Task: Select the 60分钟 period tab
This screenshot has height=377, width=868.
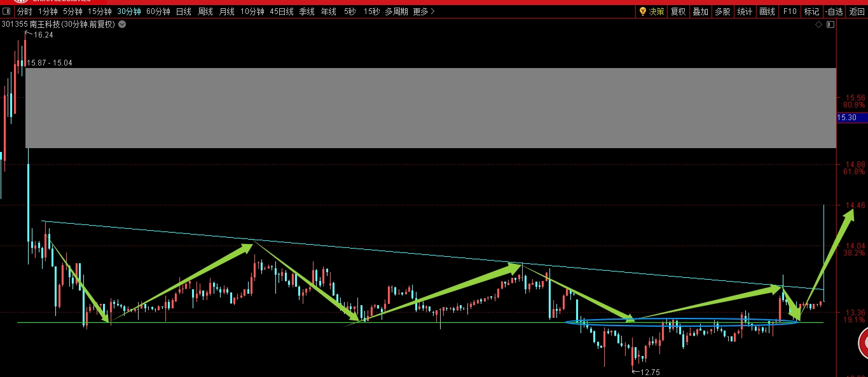Action: (x=158, y=11)
